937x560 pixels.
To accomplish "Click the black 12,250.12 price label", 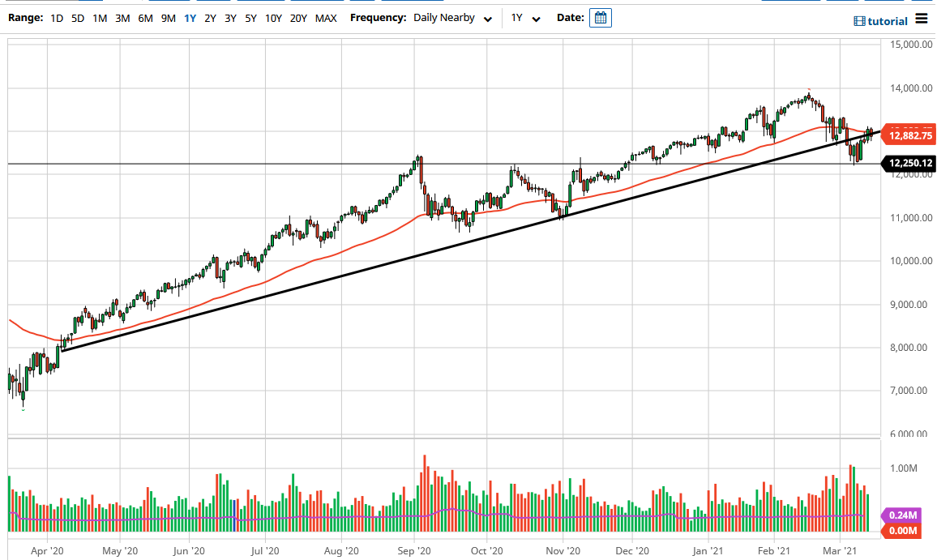I will (909, 164).
